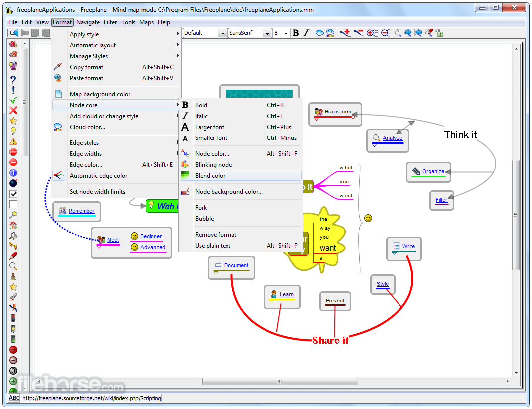Image resolution: width=532 pixels, height=409 pixels.
Task: Click the remove node toolbar icon
Action: [358, 33]
